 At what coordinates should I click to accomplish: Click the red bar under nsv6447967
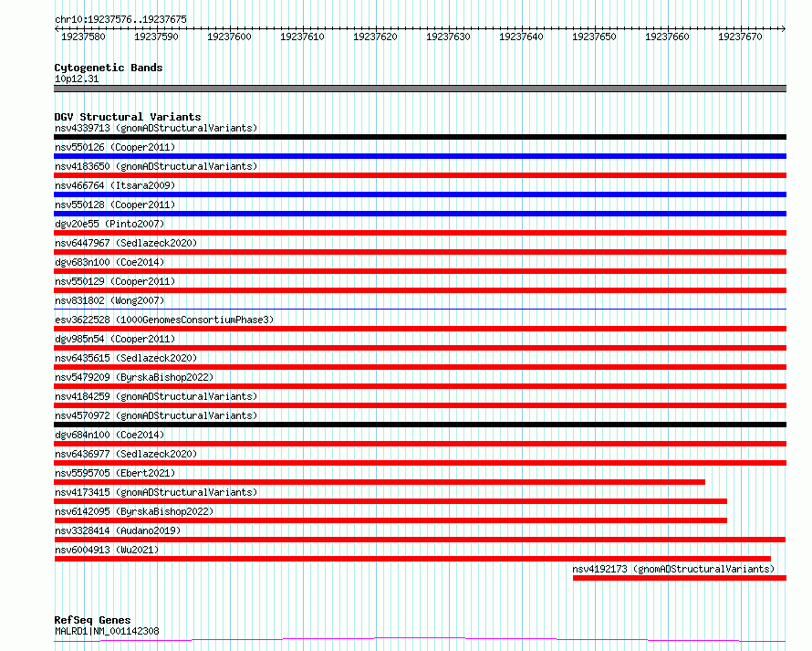pos(420,252)
